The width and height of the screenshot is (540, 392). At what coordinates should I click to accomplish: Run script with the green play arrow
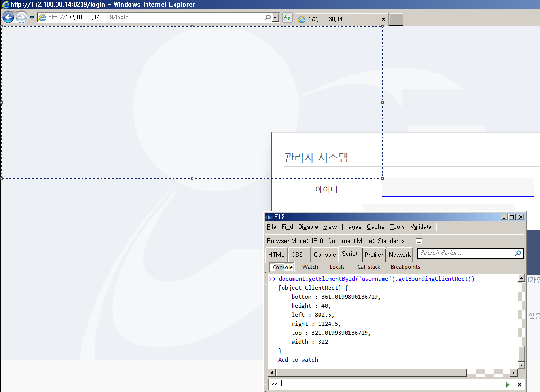click(508, 384)
